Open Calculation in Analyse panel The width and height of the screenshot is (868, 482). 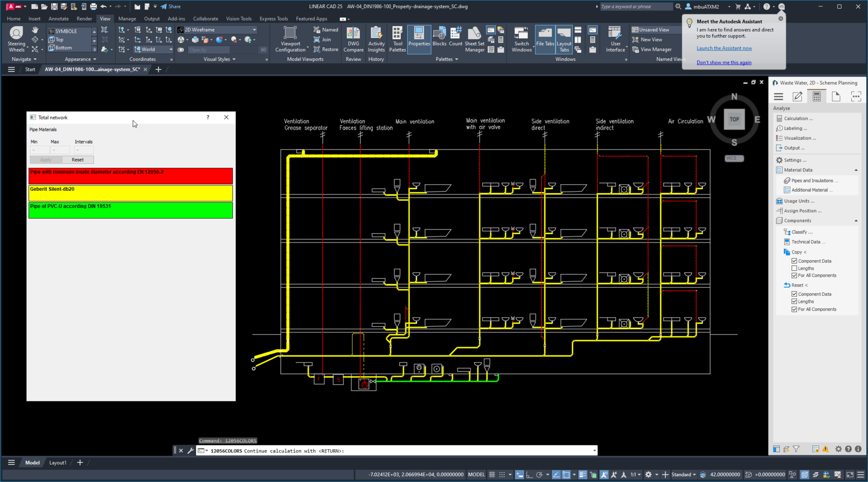(x=794, y=119)
